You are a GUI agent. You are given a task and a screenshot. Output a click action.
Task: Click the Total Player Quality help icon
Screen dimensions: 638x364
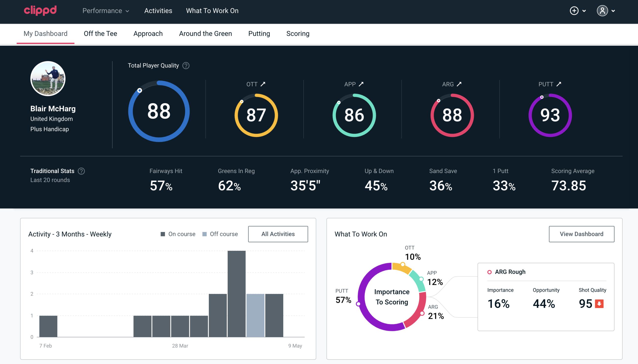pos(185,66)
